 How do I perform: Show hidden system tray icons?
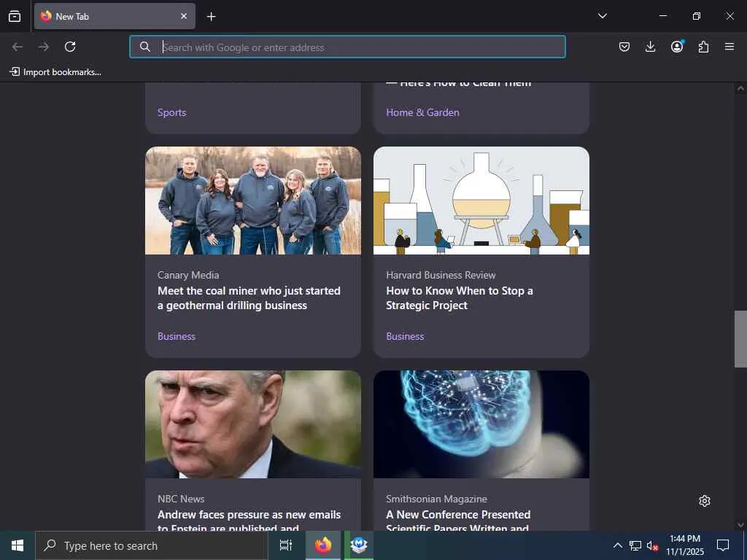617,545
